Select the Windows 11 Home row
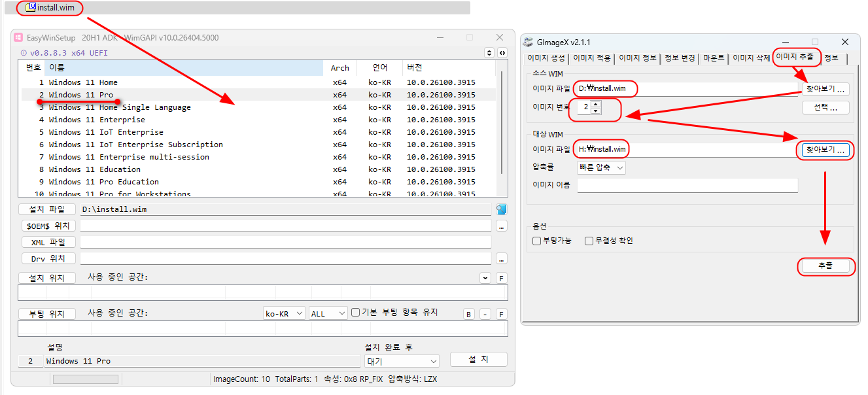 258,82
